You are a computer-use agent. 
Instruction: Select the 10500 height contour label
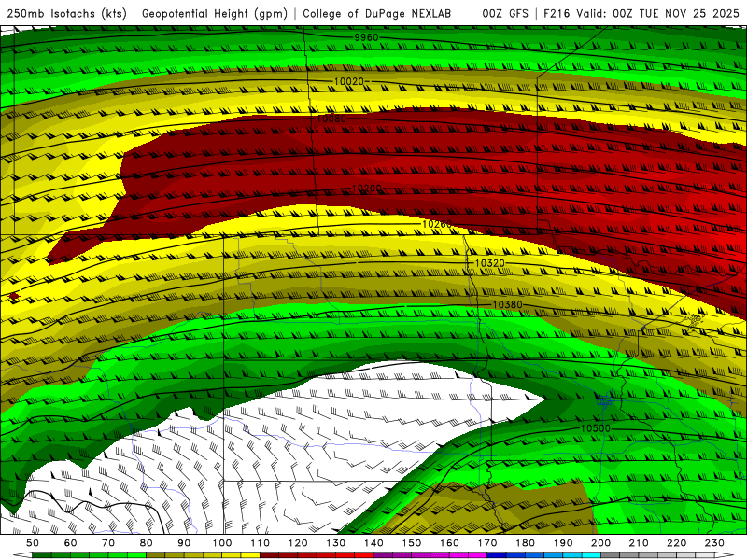pos(596,428)
